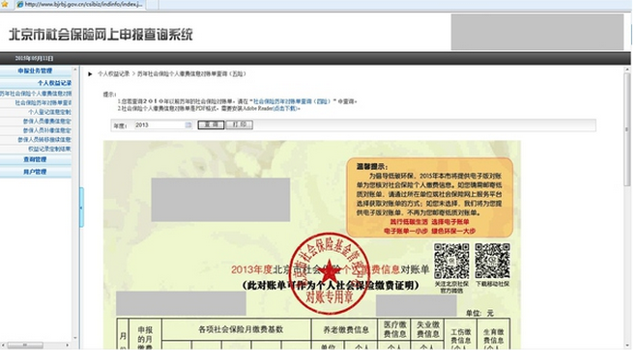Click the favorites star icon in browser

tap(5, 4)
